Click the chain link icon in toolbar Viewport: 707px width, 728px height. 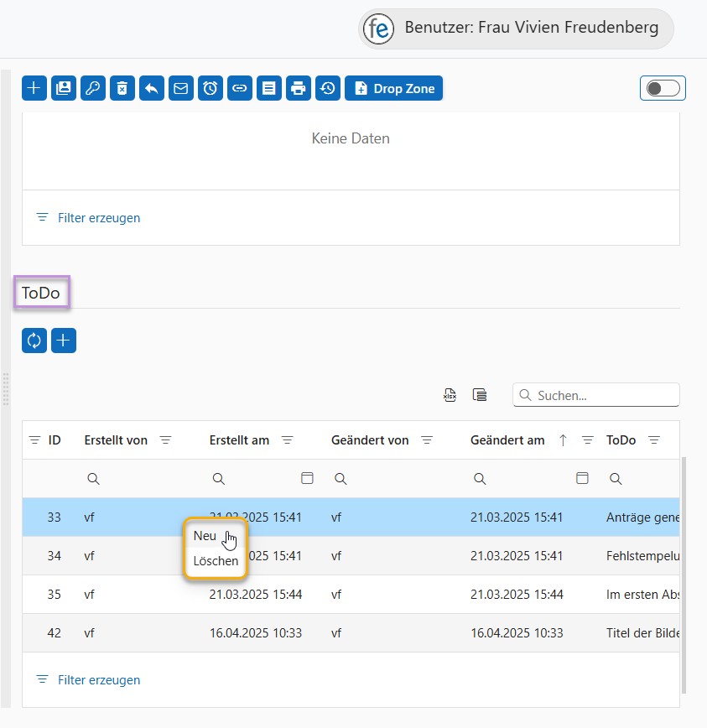coord(240,88)
